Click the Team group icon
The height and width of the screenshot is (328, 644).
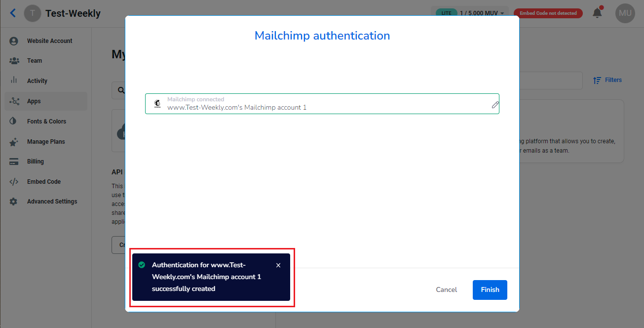pyautogui.click(x=14, y=61)
